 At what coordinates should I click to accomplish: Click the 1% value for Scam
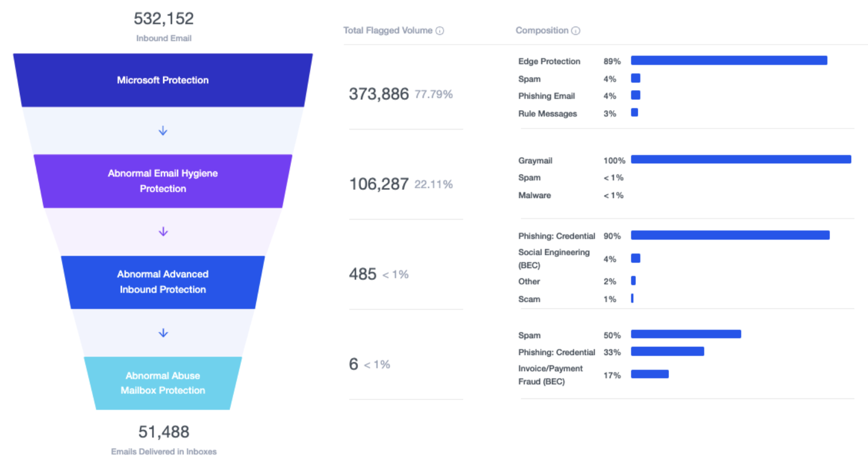click(610, 299)
